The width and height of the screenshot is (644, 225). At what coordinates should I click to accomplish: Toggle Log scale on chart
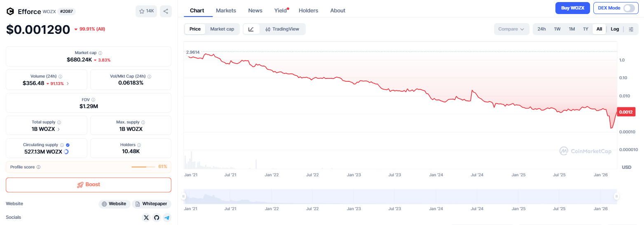point(615,29)
